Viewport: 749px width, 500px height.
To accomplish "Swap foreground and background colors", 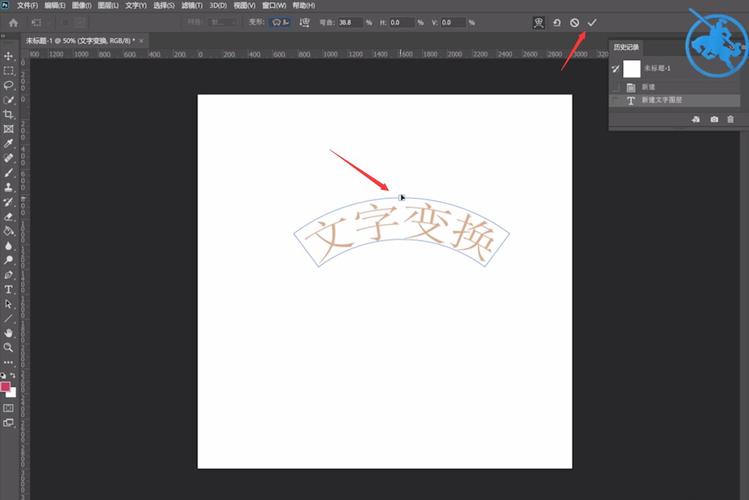I will pyautogui.click(x=13, y=376).
